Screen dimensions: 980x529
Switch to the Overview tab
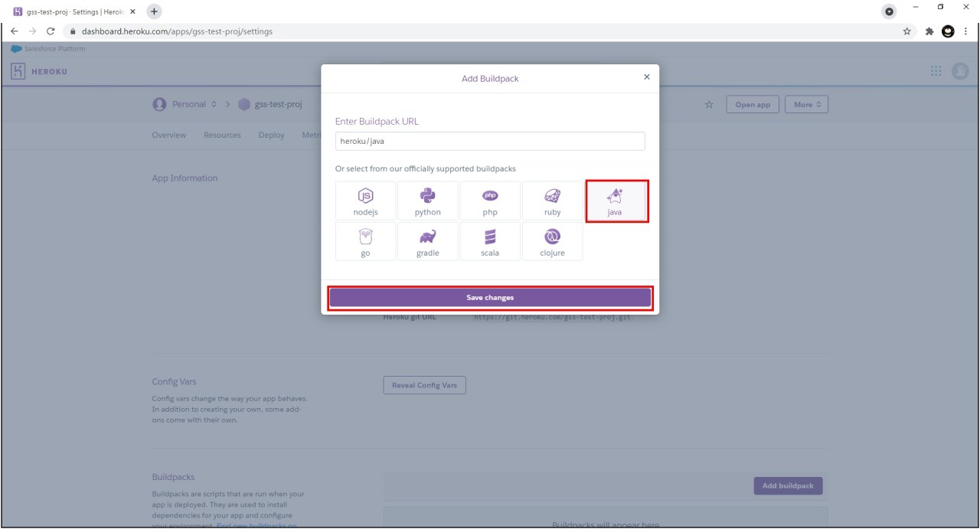point(168,136)
